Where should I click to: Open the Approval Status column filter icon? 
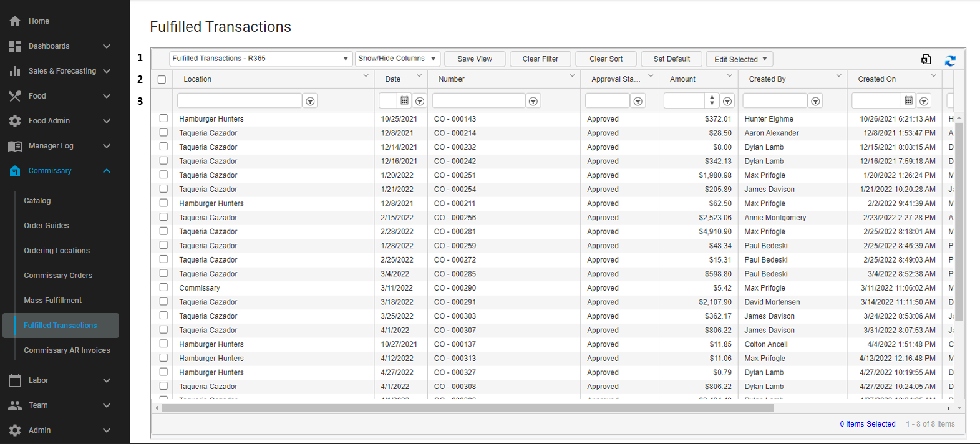pos(638,101)
